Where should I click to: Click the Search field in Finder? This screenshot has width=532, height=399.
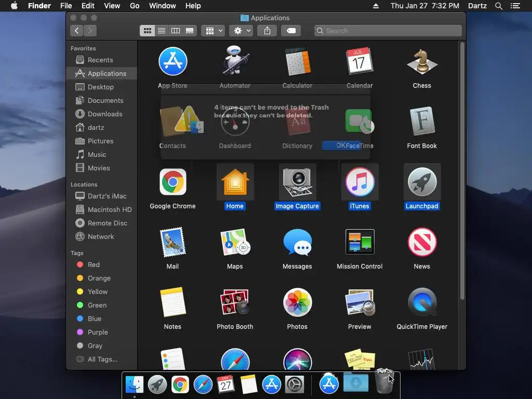coord(388,31)
